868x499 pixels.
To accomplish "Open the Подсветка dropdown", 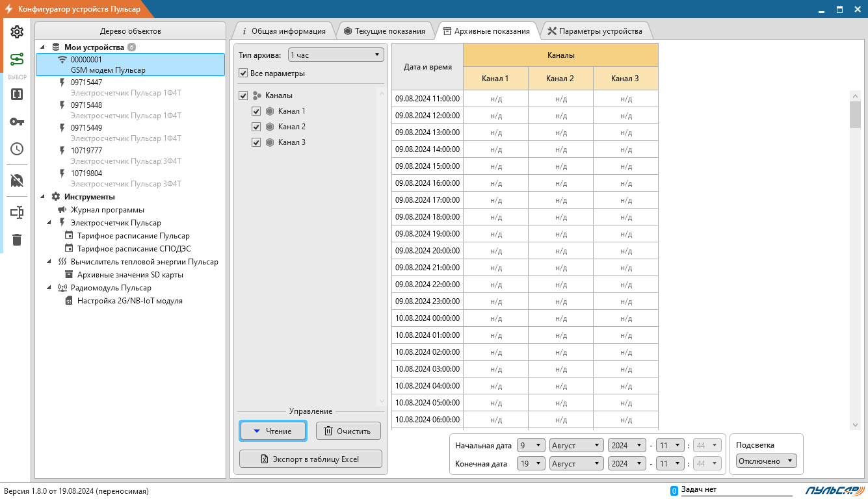I will click(767, 461).
